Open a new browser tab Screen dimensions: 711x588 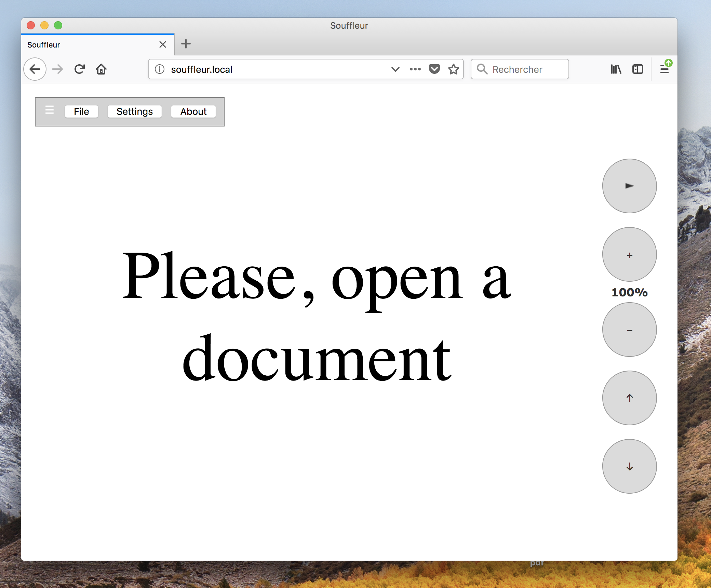pos(186,44)
